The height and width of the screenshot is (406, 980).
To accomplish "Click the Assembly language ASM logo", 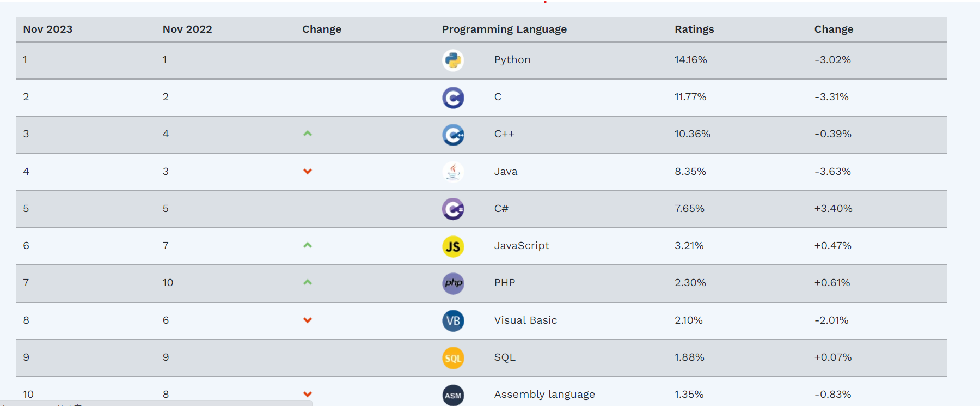I will tap(453, 395).
